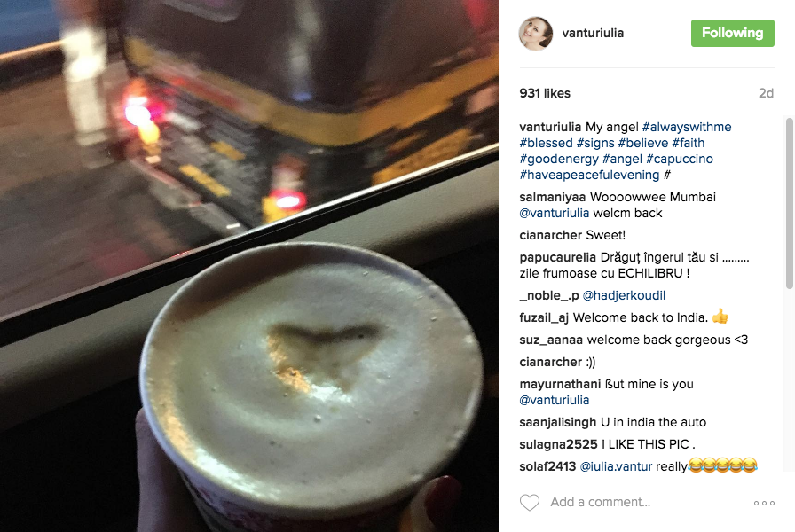Open the #haveapeacefulevening hashtag
Viewport: 795px width, 532px height.
coord(589,175)
